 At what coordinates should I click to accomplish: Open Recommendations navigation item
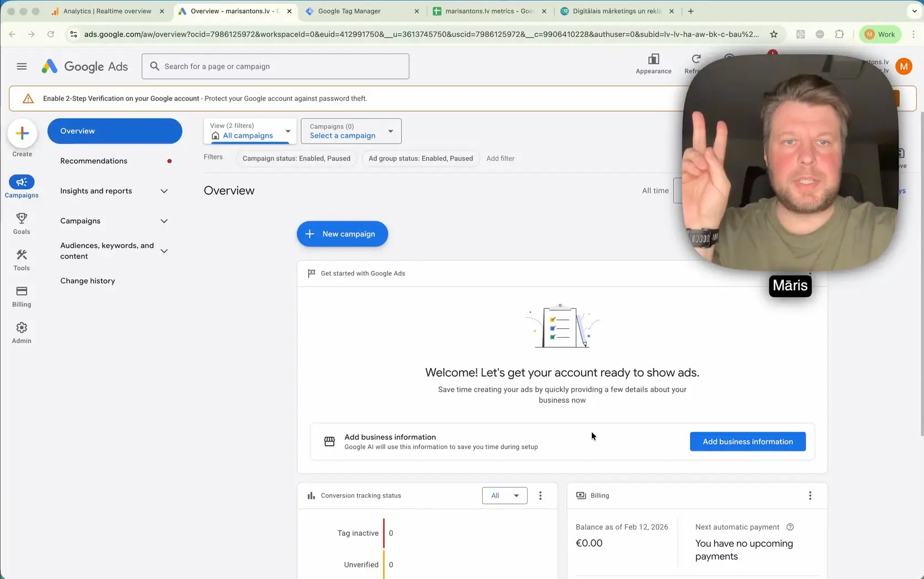114,161
